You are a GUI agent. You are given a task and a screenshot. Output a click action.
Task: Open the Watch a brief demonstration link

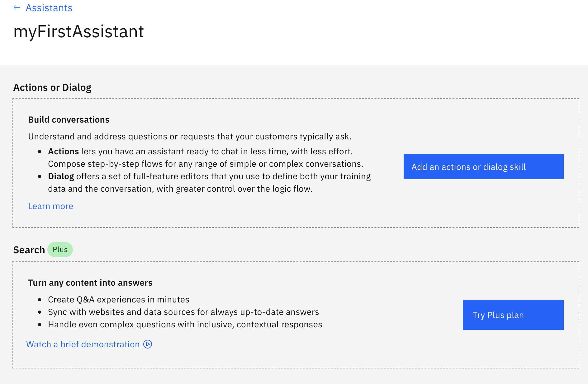(83, 344)
